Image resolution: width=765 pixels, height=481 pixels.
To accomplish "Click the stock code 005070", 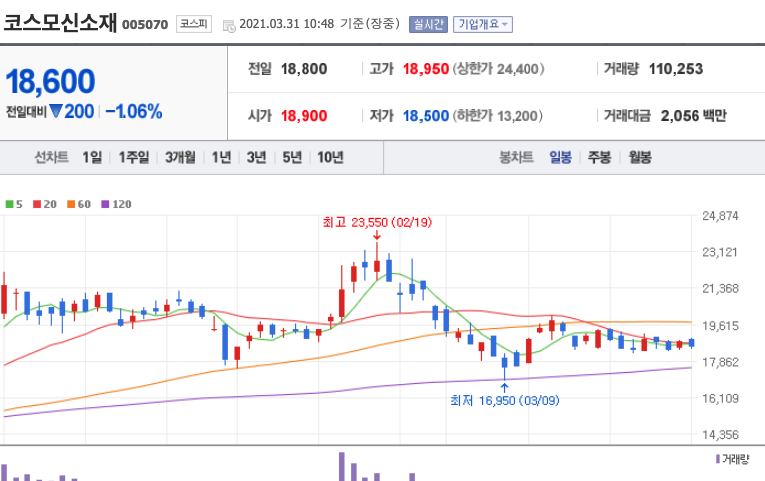I will [x=145, y=24].
